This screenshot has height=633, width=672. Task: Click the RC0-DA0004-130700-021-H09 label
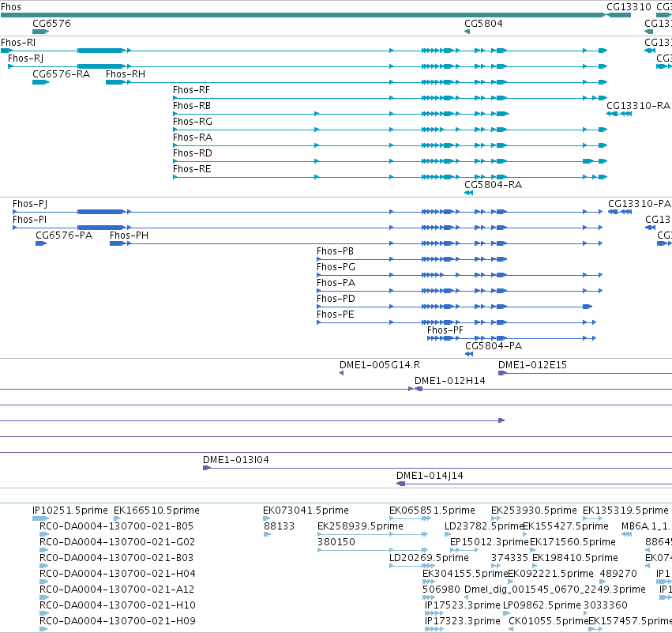click(x=118, y=621)
